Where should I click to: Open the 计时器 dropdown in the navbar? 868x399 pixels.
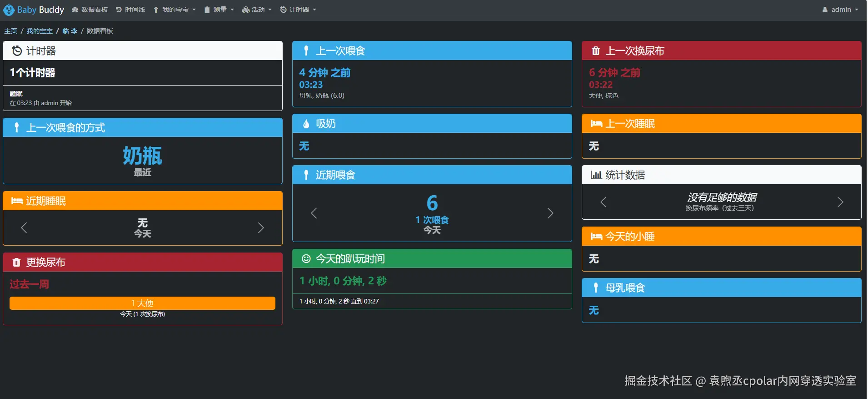pos(298,10)
